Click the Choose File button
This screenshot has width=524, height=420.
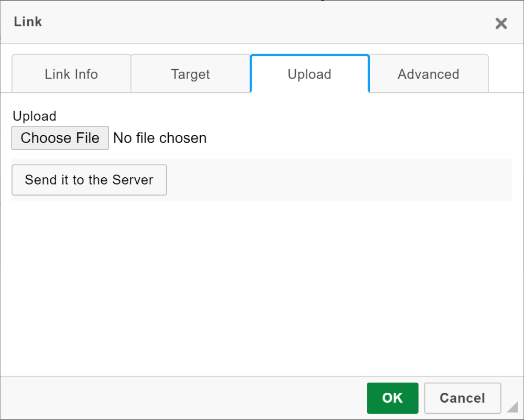(x=60, y=138)
